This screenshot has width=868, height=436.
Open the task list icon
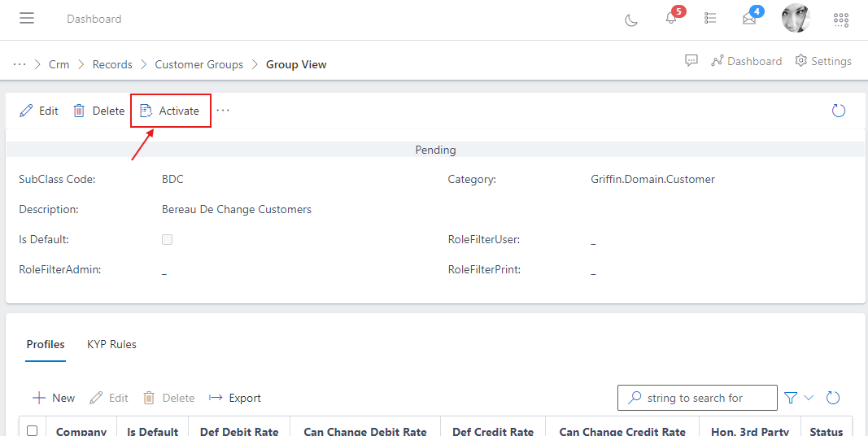pos(710,18)
